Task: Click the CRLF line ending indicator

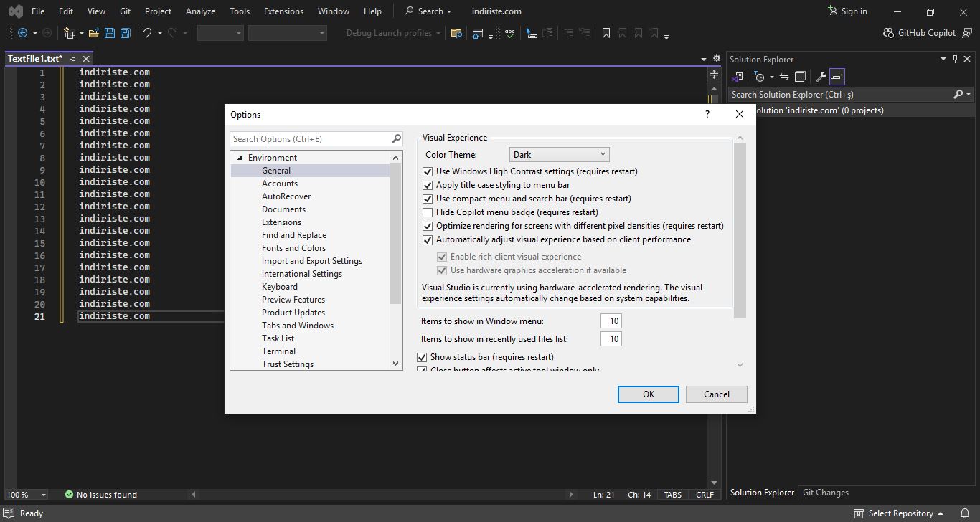Action: (705, 495)
